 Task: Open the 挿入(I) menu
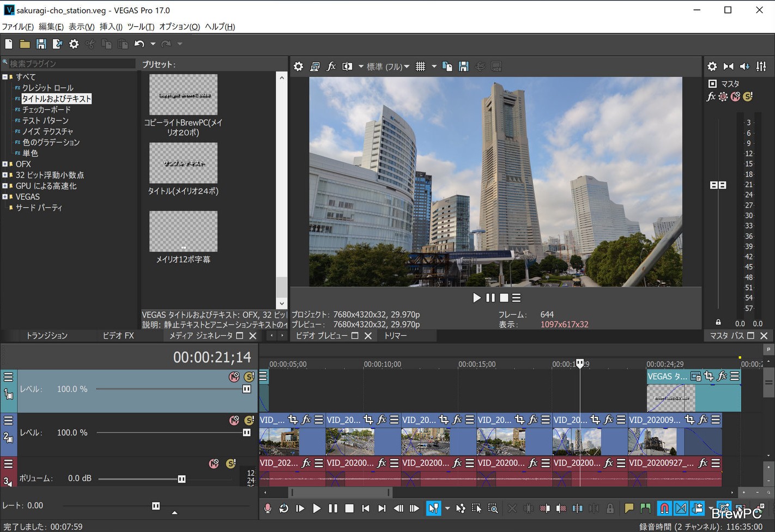tap(111, 27)
